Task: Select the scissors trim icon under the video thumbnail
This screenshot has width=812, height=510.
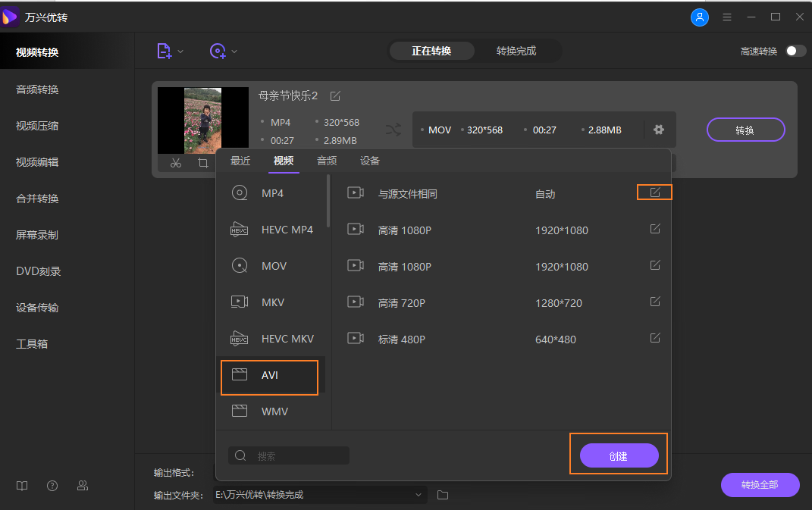Action: pyautogui.click(x=175, y=162)
